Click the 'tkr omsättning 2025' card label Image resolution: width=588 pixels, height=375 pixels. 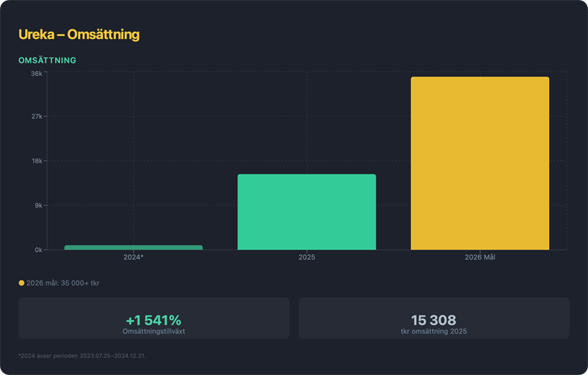[x=433, y=332]
